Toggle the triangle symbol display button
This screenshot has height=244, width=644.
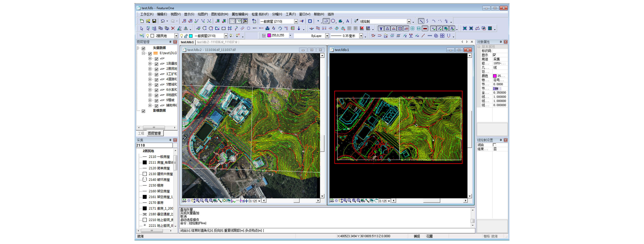(387, 29)
